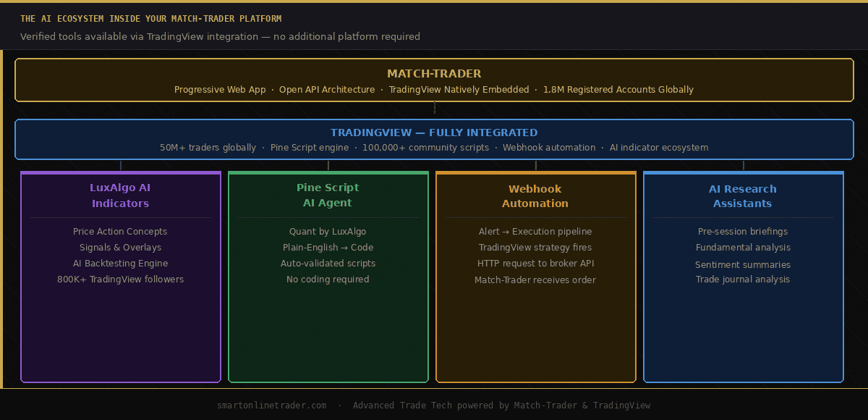The width and height of the screenshot is (868, 420).
Task: Select the Sentiment summaries entry
Action: 743,263
